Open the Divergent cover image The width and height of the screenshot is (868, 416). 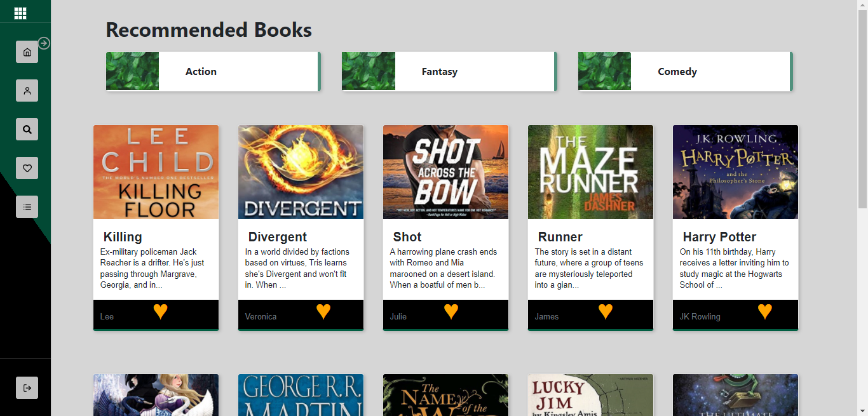pyautogui.click(x=301, y=172)
